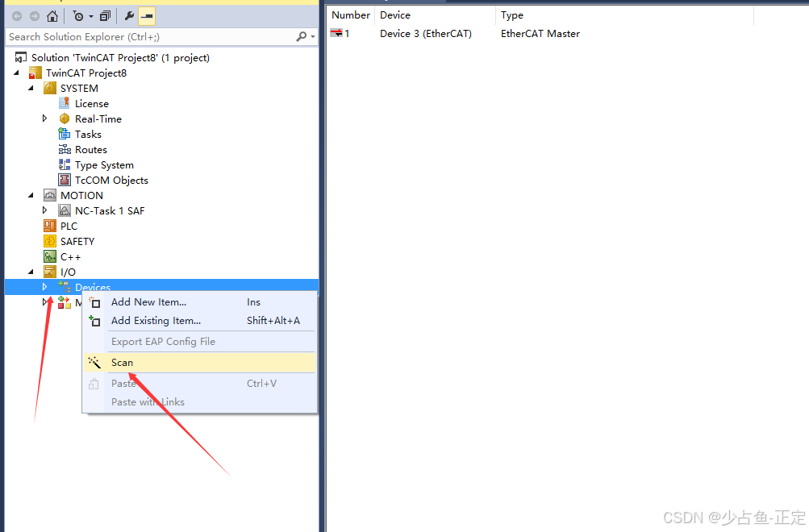Select the License tree label

click(92, 104)
